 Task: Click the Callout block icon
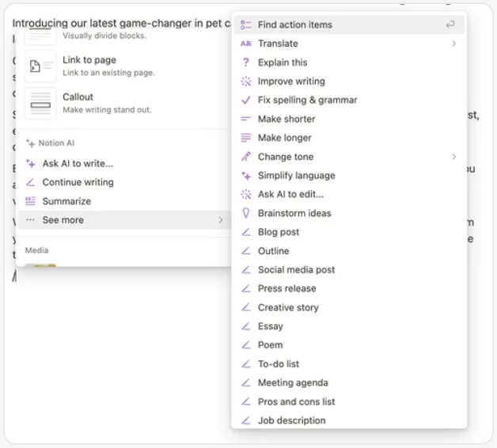tap(40, 104)
